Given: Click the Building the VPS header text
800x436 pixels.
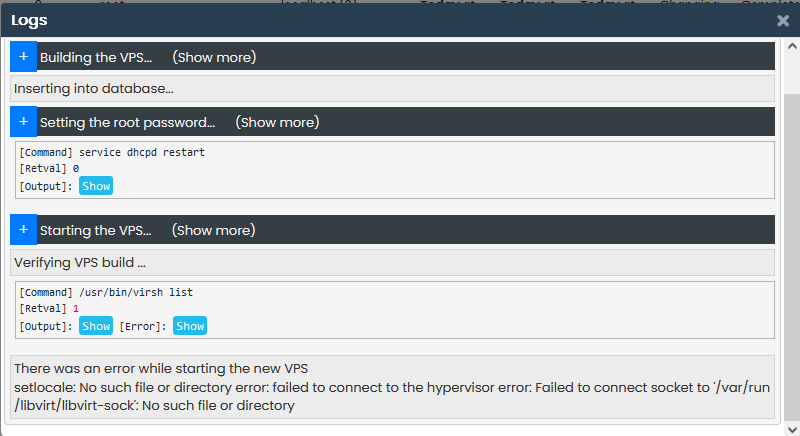Looking at the screenshot, I should (96, 57).
